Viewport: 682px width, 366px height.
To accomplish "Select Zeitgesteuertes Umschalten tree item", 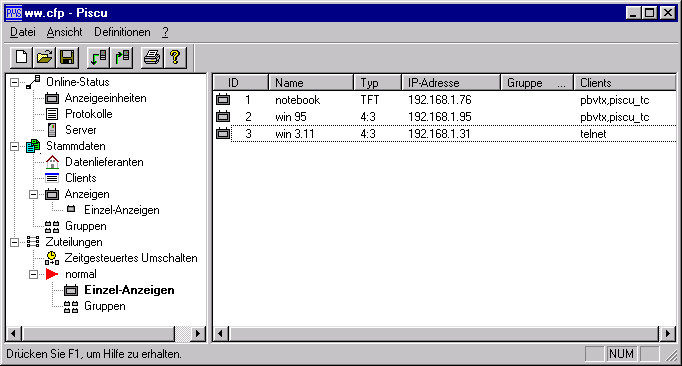I will click(x=131, y=258).
